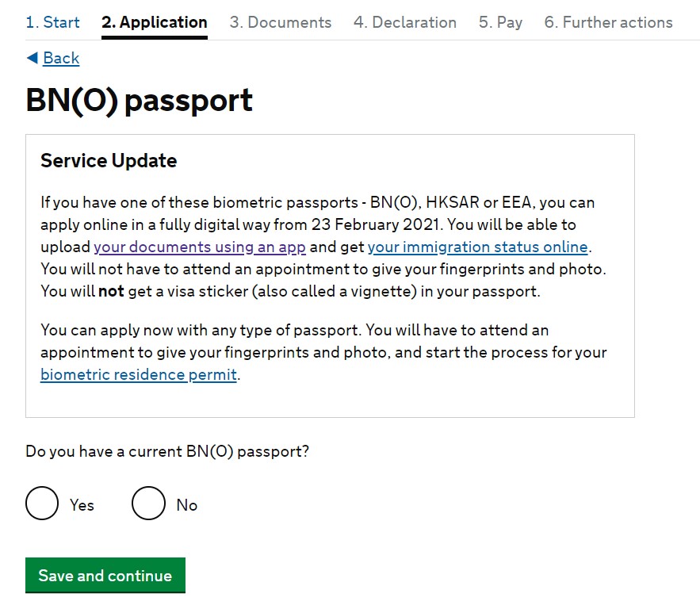Click the 'Do you have a current BN(O) passport?' question
The image size is (700, 609).
point(167,452)
